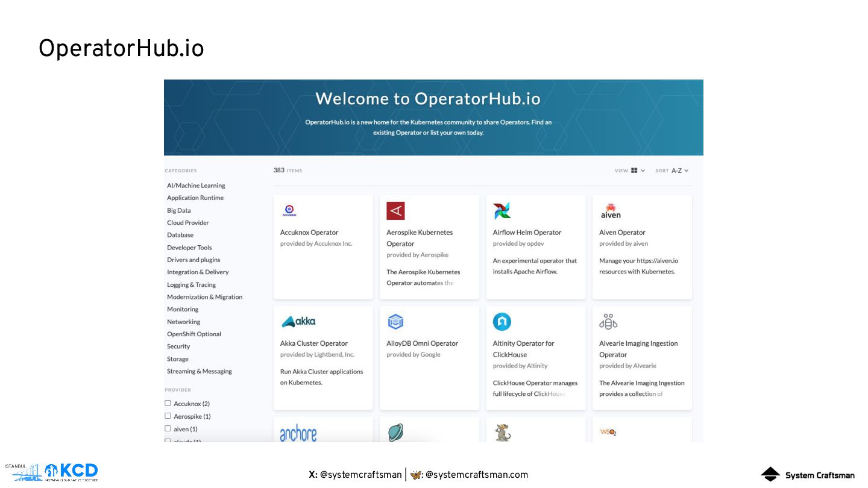Click 'provided by Lightbend, Inc.' text
Image resolution: width=868 pixels, height=488 pixels.
317,354
